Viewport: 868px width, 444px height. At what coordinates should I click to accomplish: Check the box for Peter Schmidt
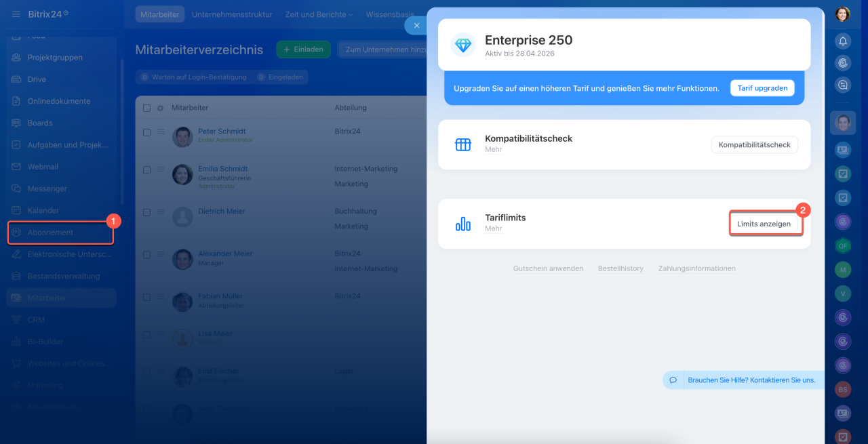point(147,133)
